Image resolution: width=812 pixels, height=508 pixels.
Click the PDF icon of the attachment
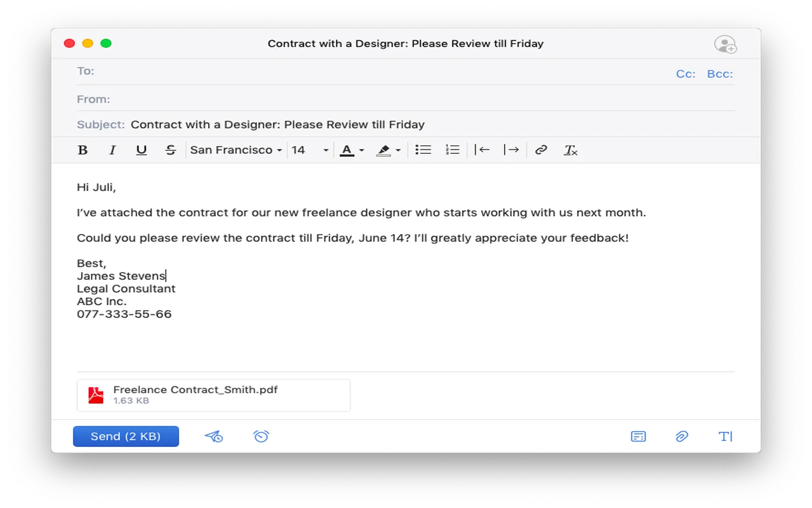pyautogui.click(x=95, y=395)
